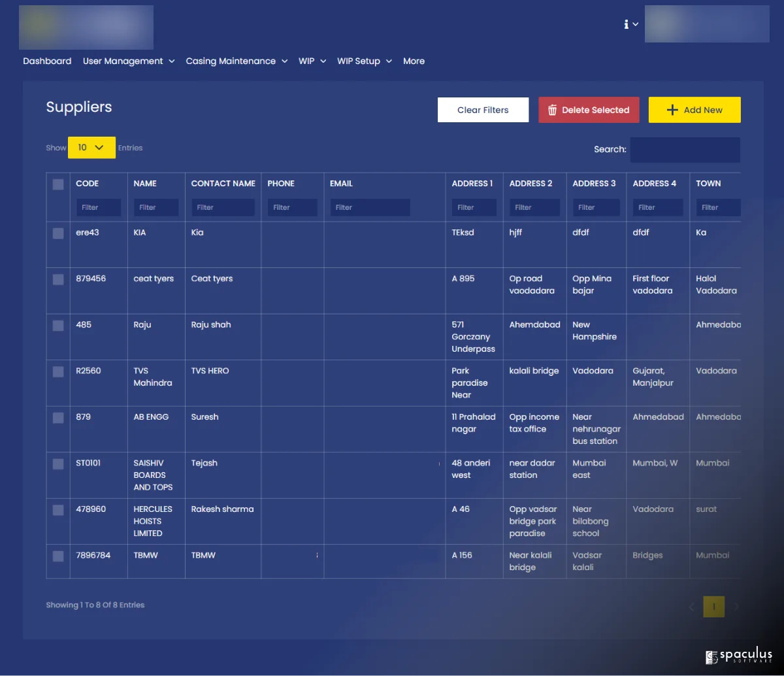This screenshot has width=784, height=676.
Task: Click the More menu item
Action: [x=414, y=61]
